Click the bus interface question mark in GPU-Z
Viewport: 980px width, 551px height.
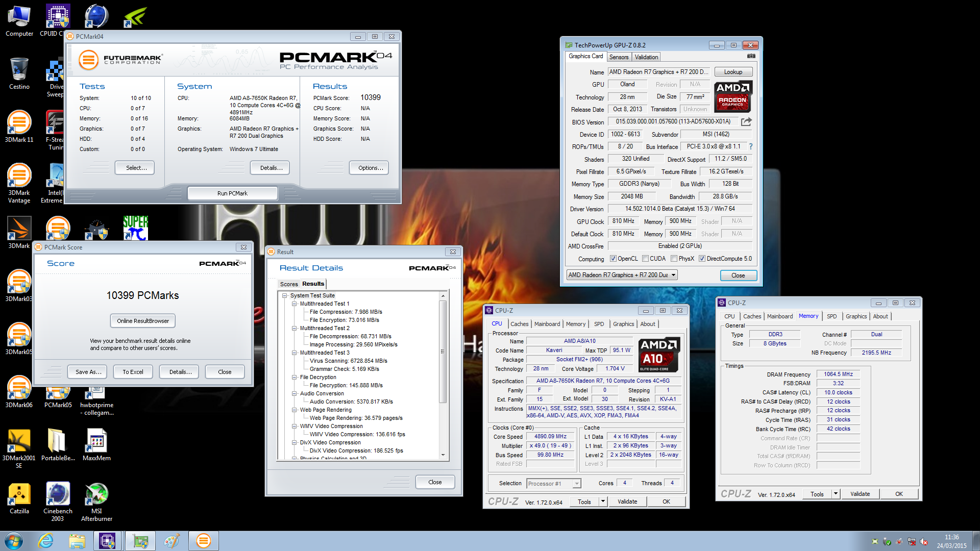click(750, 146)
